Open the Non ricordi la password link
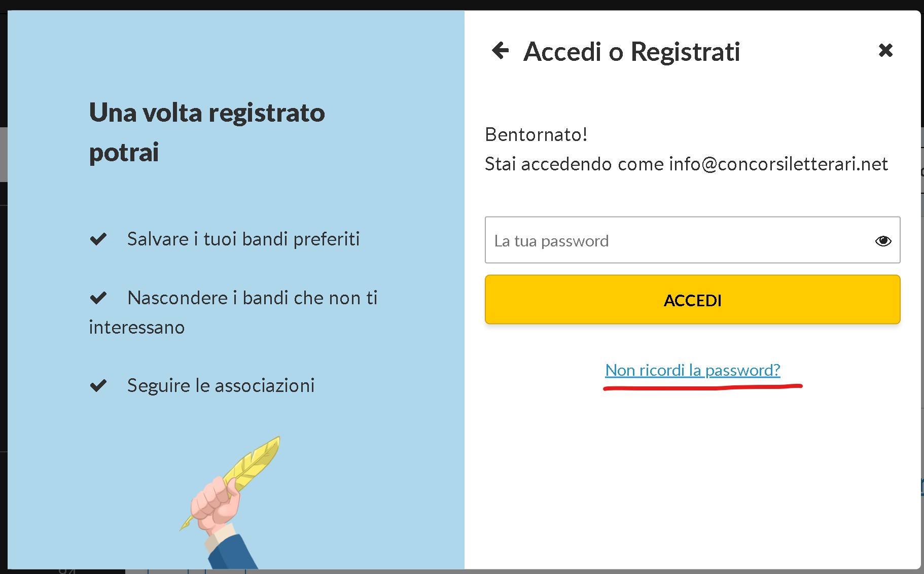The height and width of the screenshot is (574, 924). [692, 370]
